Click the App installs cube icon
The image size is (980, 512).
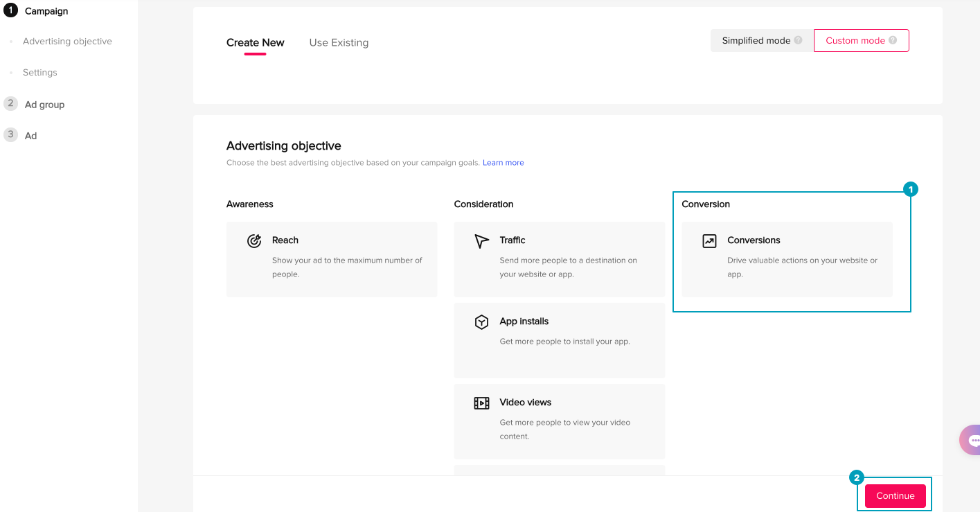[x=481, y=322]
